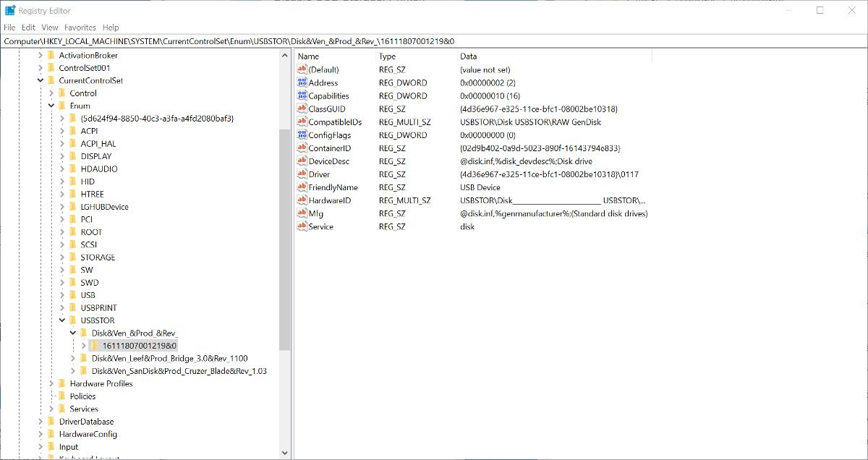Image resolution: width=868 pixels, height=460 pixels.
Task: Select the USB tree key
Action: point(88,295)
